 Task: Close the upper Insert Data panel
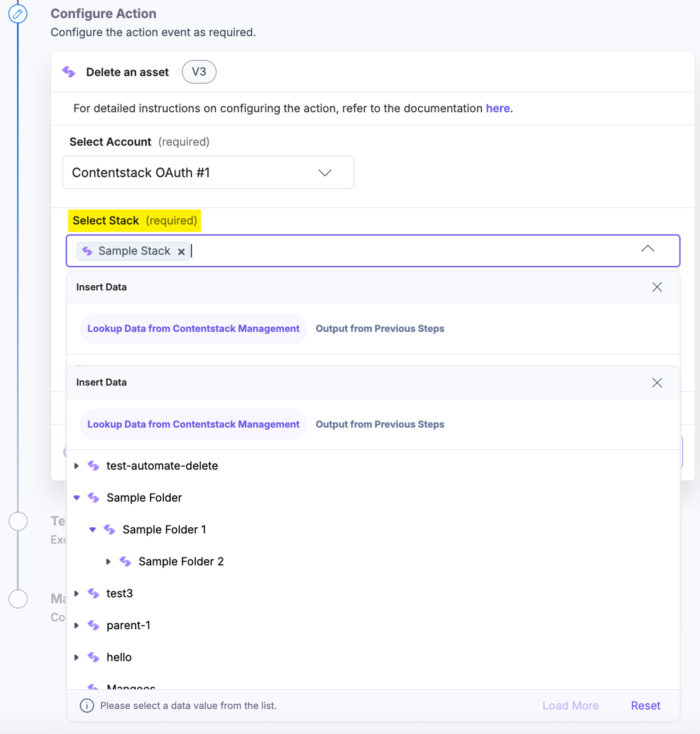657,287
